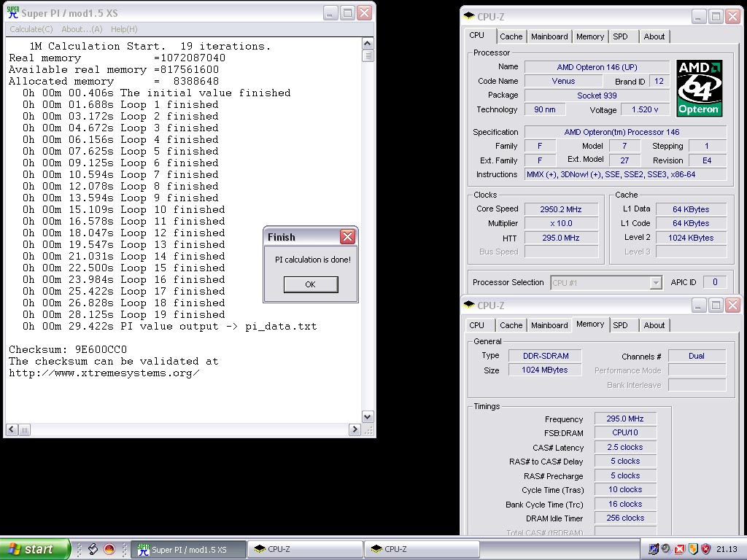Image resolution: width=747 pixels, height=560 pixels.
Task: Close the Super PI window
Action: click(x=365, y=13)
